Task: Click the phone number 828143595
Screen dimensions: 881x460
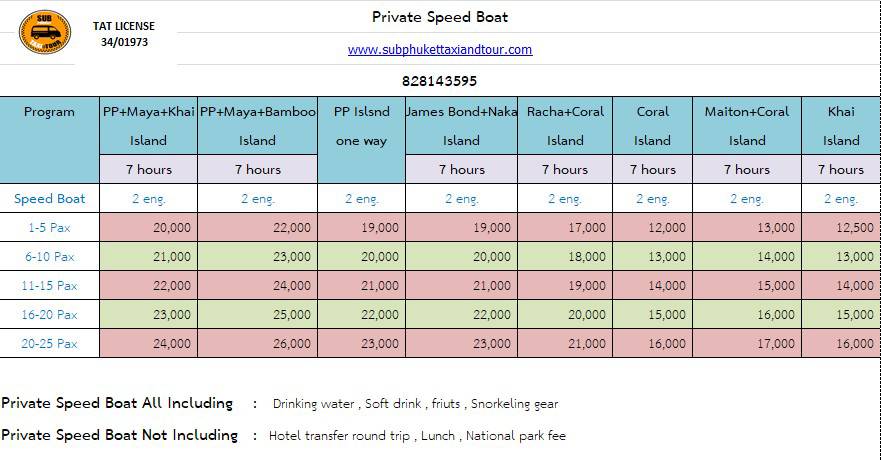Action: point(439,81)
